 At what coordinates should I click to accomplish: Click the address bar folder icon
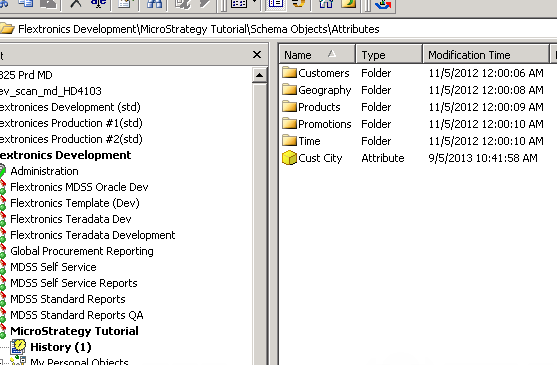pyautogui.click(x=6, y=28)
